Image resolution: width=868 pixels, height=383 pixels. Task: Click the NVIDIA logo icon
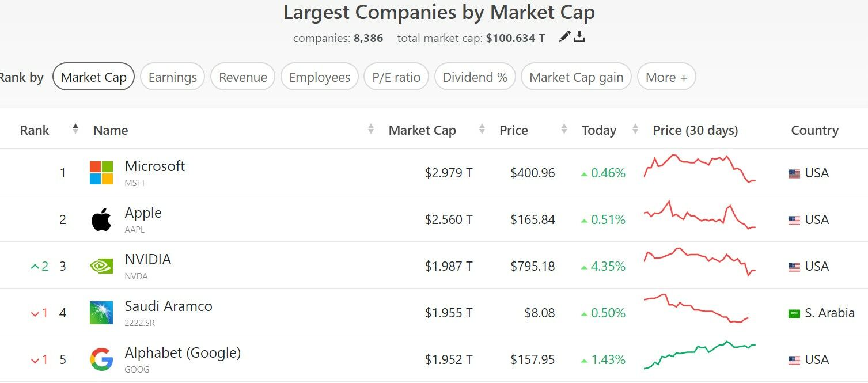click(101, 266)
